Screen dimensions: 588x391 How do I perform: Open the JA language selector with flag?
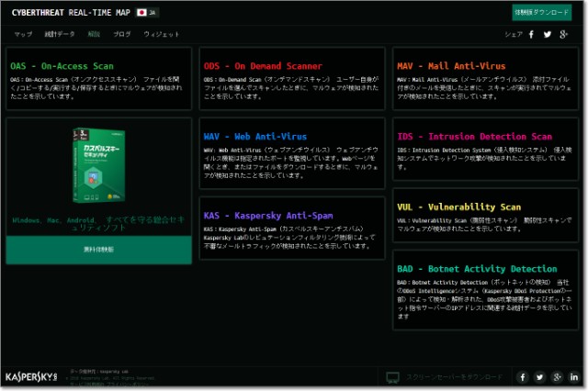145,13
